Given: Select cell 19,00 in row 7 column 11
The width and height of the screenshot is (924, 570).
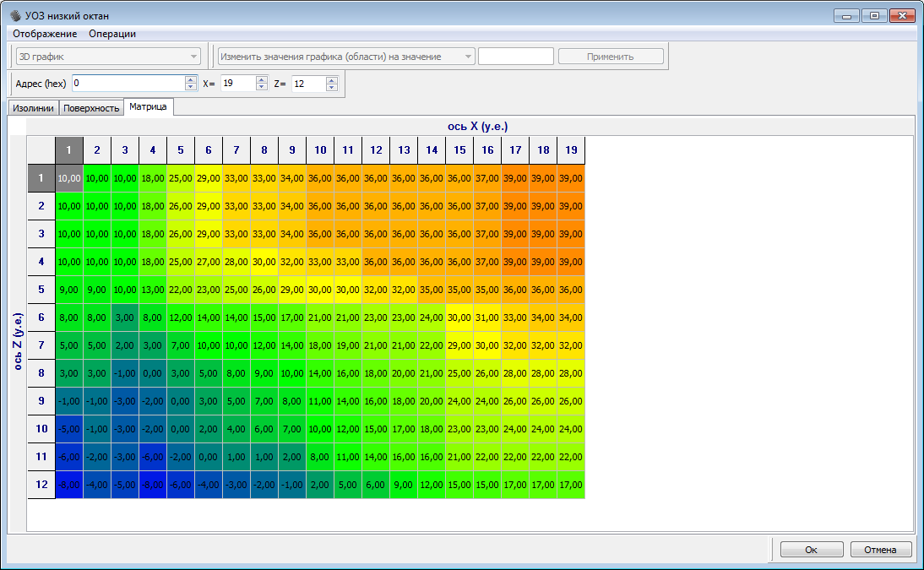Looking at the screenshot, I should click(x=348, y=345).
